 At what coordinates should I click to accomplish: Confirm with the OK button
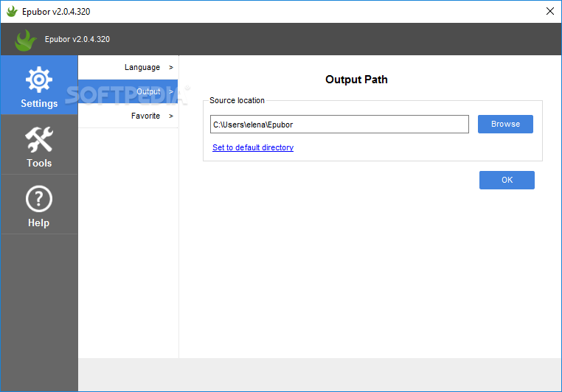point(507,180)
